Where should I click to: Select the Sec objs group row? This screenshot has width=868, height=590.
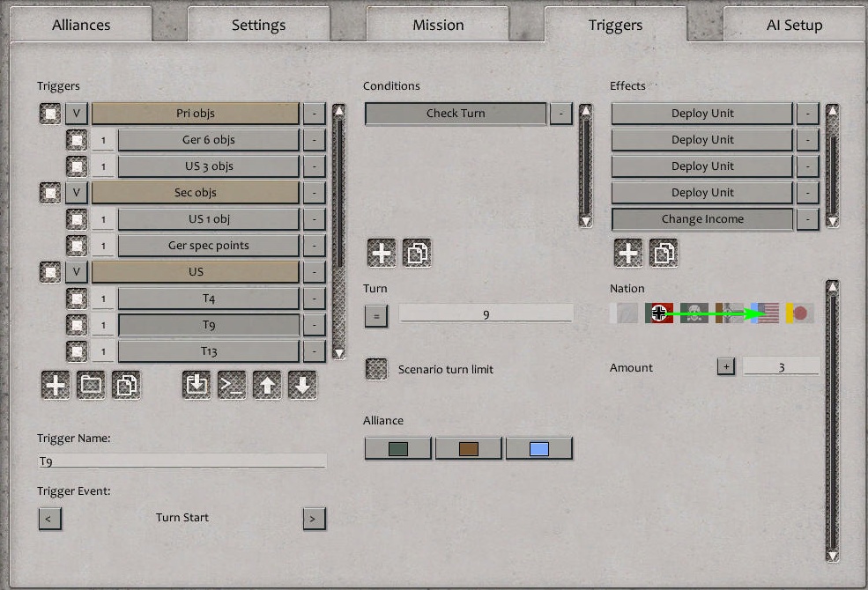(196, 193)
